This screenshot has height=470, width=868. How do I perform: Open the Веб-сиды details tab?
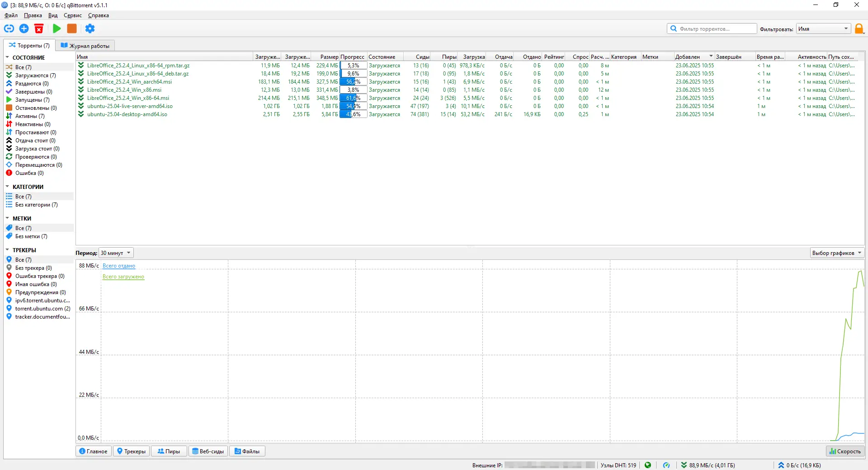click(208, 451)
